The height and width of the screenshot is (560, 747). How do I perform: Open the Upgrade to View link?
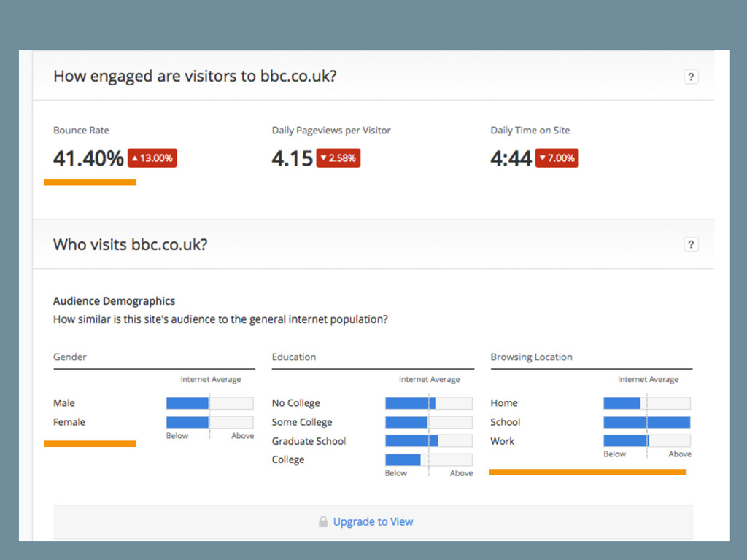tap(373, 521)
